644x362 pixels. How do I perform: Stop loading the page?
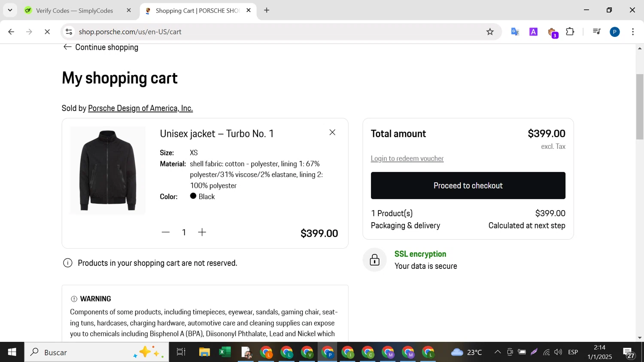coord(47,32)
